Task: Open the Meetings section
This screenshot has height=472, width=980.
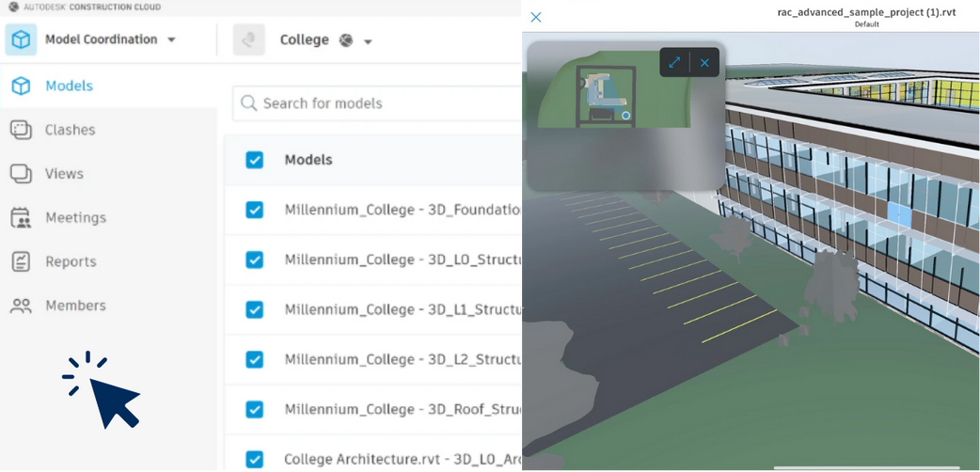Action: coord(75,217)
